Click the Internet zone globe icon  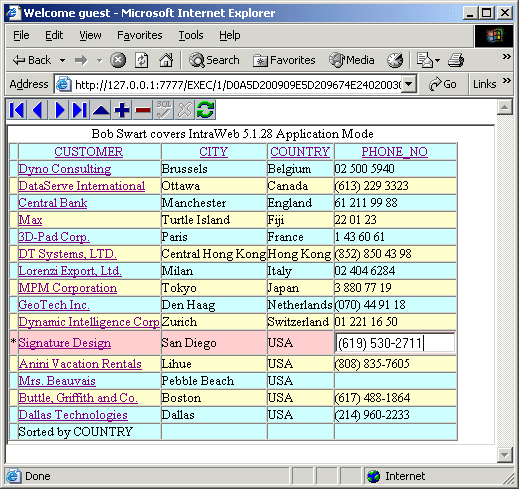click(x=374, y=476)
